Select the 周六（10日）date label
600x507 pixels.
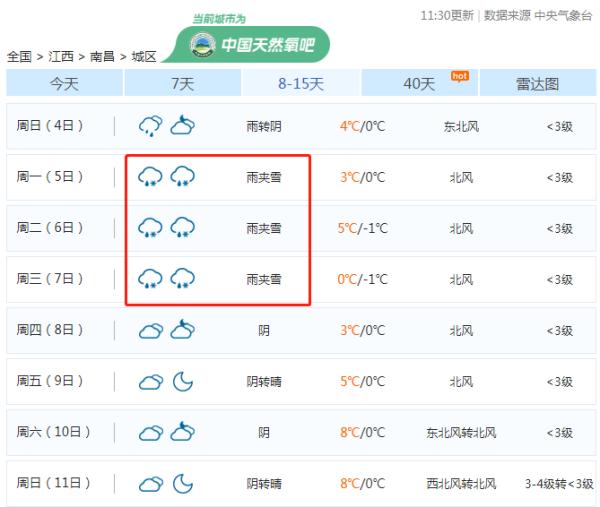(53, 432)
